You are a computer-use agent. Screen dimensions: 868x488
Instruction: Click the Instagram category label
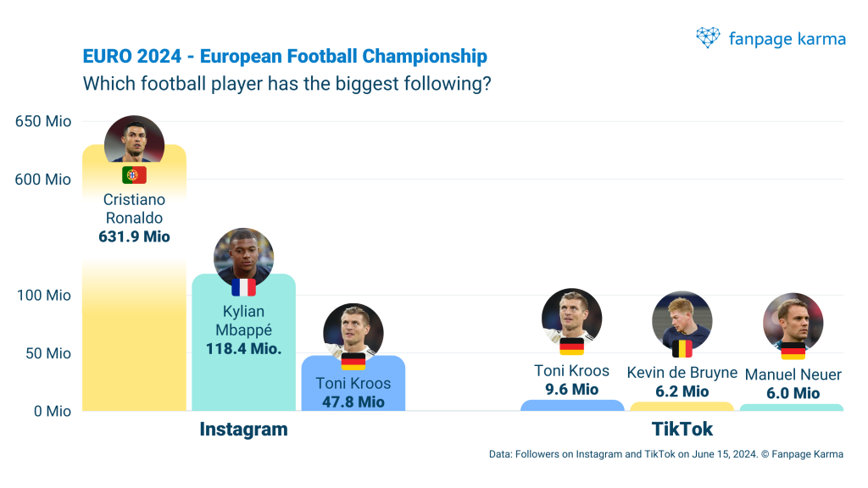243,430
